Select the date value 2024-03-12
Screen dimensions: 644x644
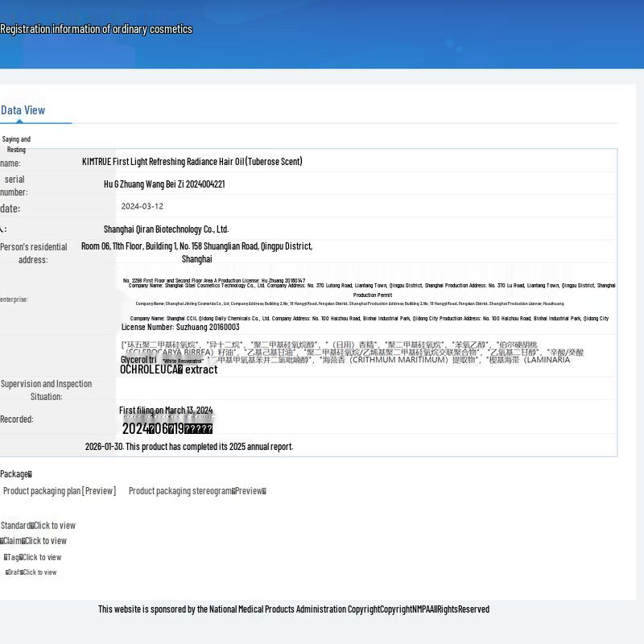pos(142,206)
